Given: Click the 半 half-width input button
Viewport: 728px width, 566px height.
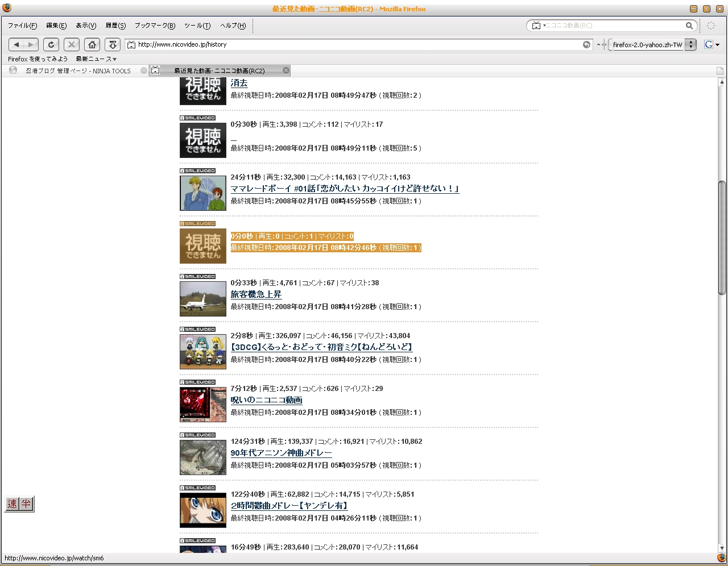Looking at the screenshot, I should click(x=26, y=504).
